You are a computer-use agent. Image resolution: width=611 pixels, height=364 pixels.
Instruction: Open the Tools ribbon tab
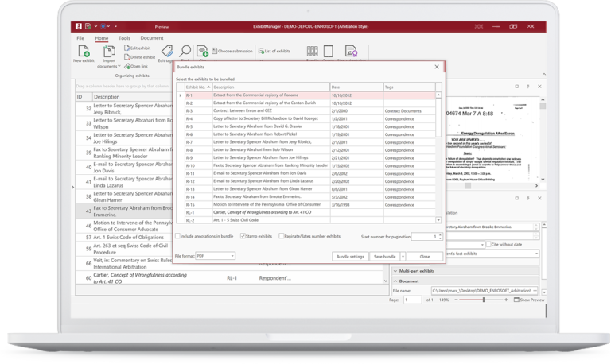124,38
